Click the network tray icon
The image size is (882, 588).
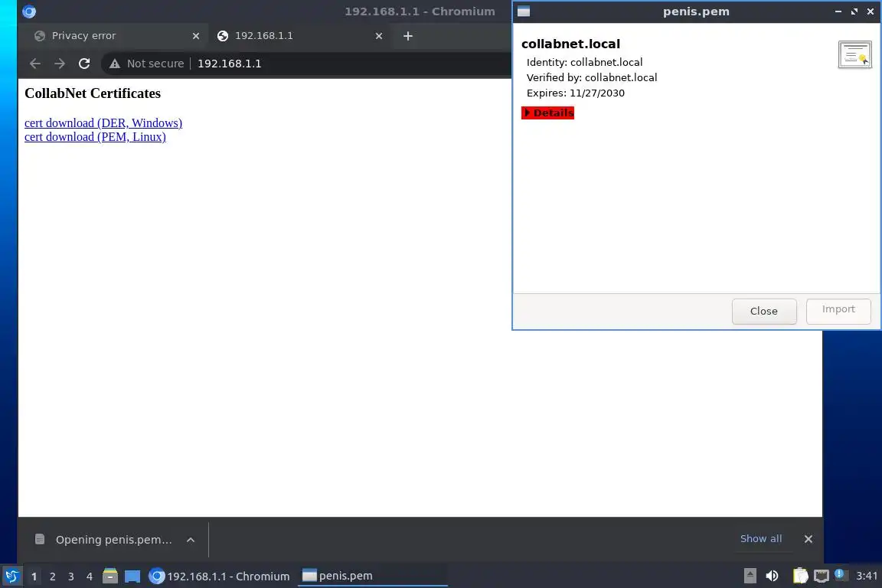pos(822,576)
